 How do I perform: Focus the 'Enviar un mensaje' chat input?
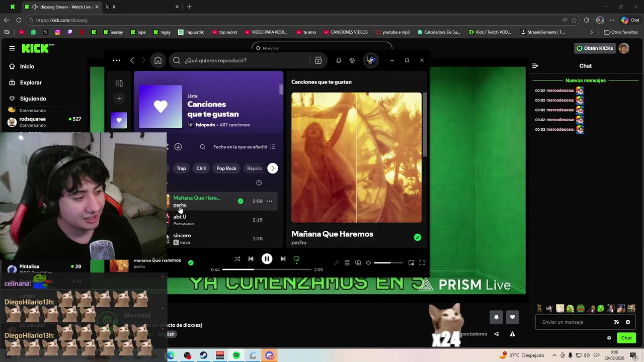[x=574, y=322]
